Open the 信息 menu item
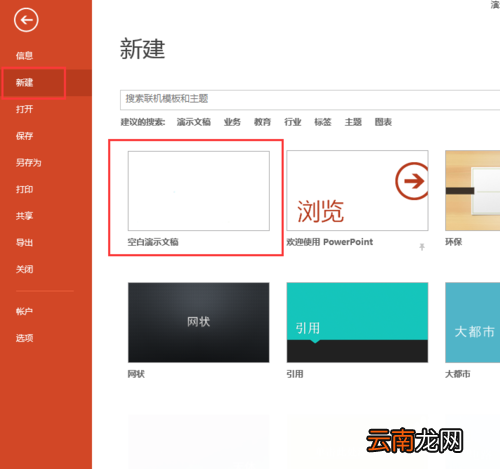This screenshot has height=469, width=500. [x=24, y=55]
